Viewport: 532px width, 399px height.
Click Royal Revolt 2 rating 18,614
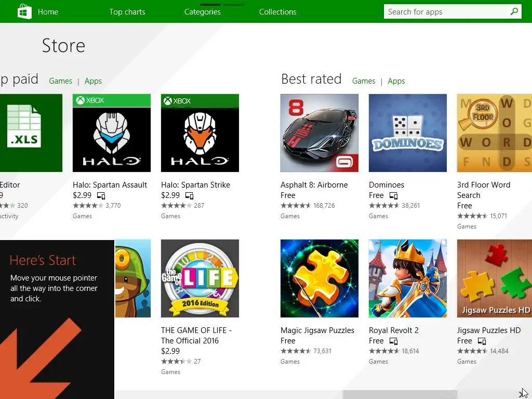[394, 351]
